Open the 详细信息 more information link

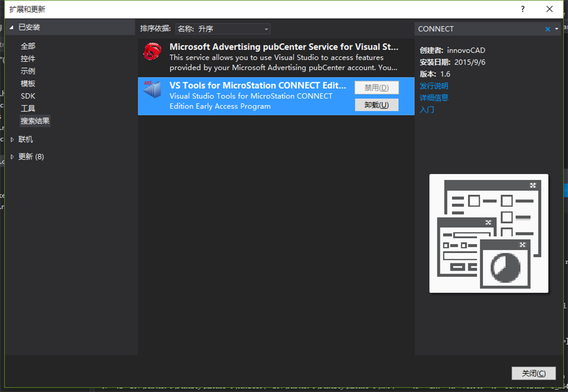click(x=434, y=98)
